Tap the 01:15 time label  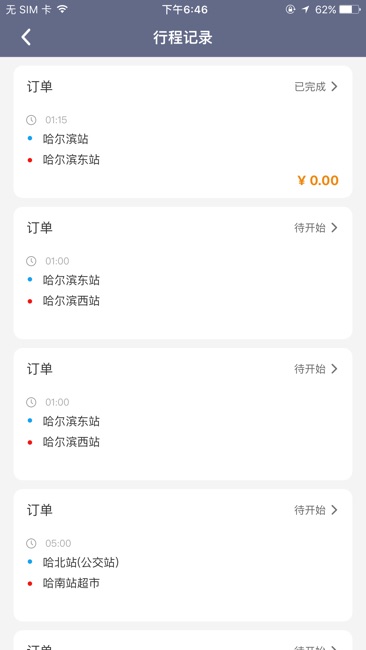click(56, 120)
